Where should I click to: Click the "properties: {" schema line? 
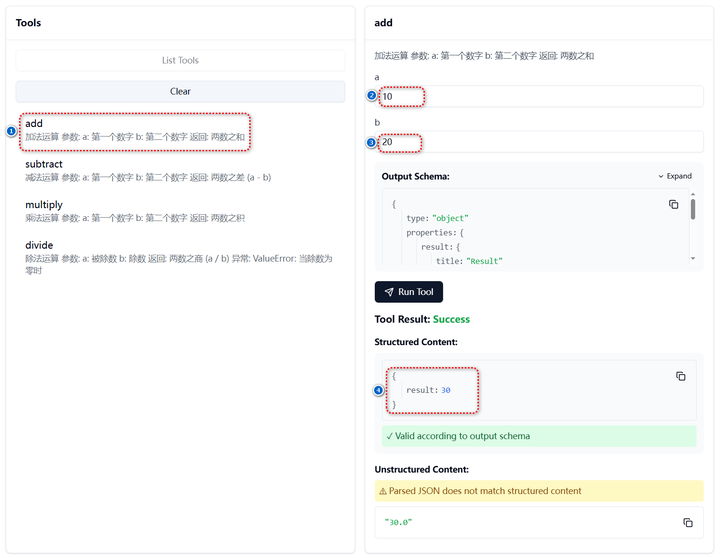point(435,232)
